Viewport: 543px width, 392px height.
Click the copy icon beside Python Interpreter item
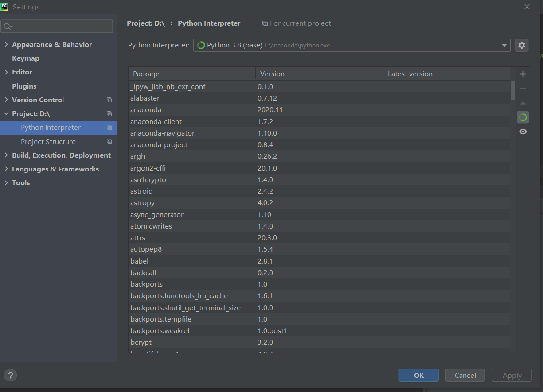(109, 128)
